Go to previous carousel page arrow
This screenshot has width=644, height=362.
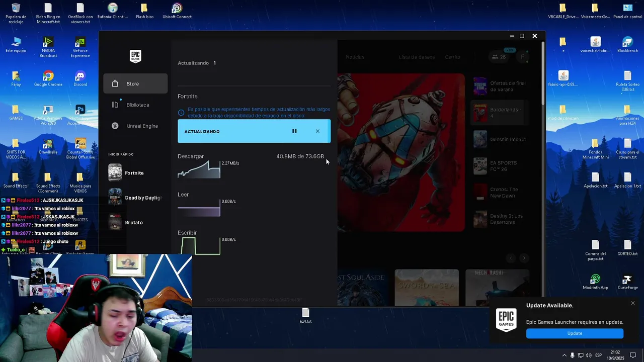[x=511, y=258]
